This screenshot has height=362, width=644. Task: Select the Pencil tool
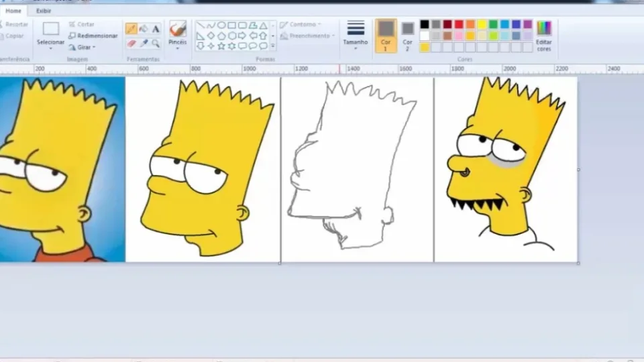(131, 29)
